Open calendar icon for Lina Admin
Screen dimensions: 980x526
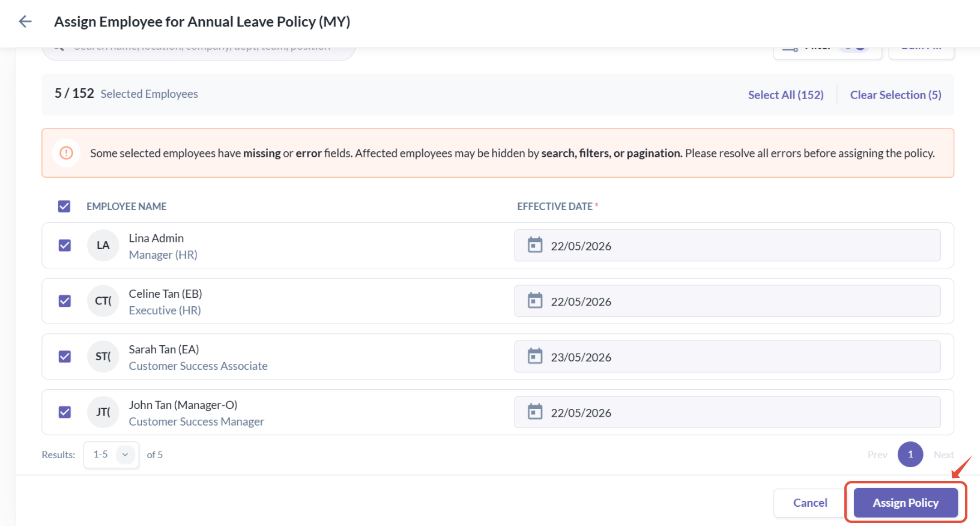534,245
